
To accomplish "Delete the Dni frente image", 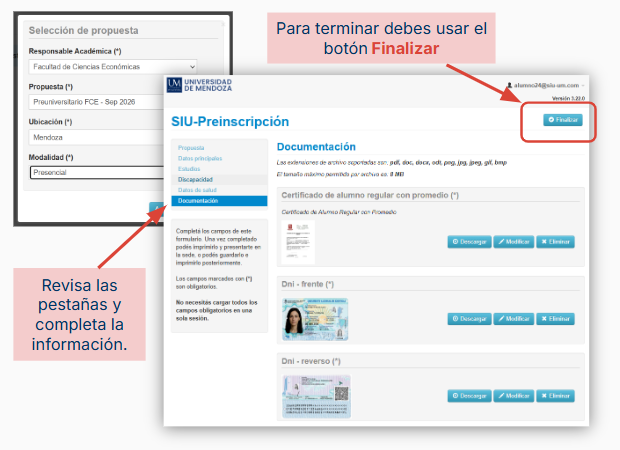I will tap(555, 319).
